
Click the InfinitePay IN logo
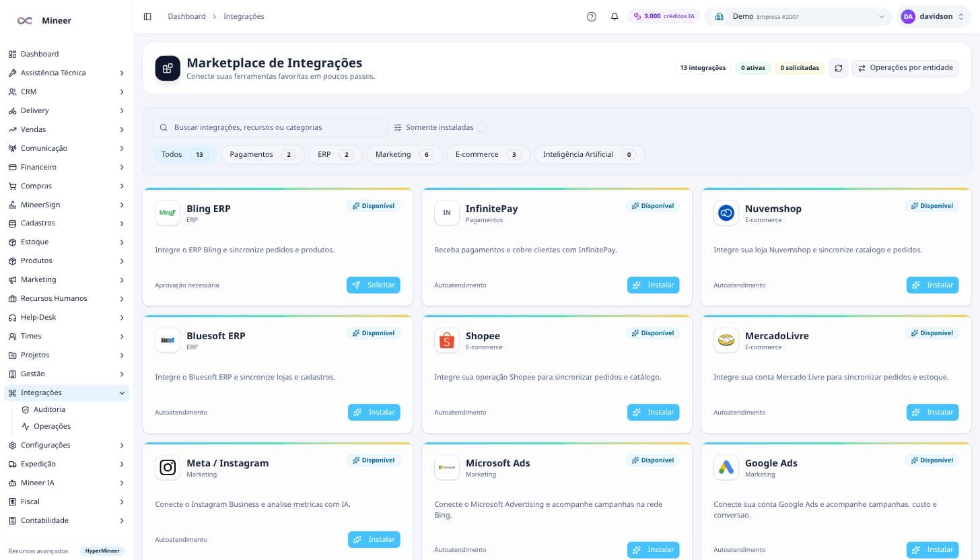[x=447, y=213]
